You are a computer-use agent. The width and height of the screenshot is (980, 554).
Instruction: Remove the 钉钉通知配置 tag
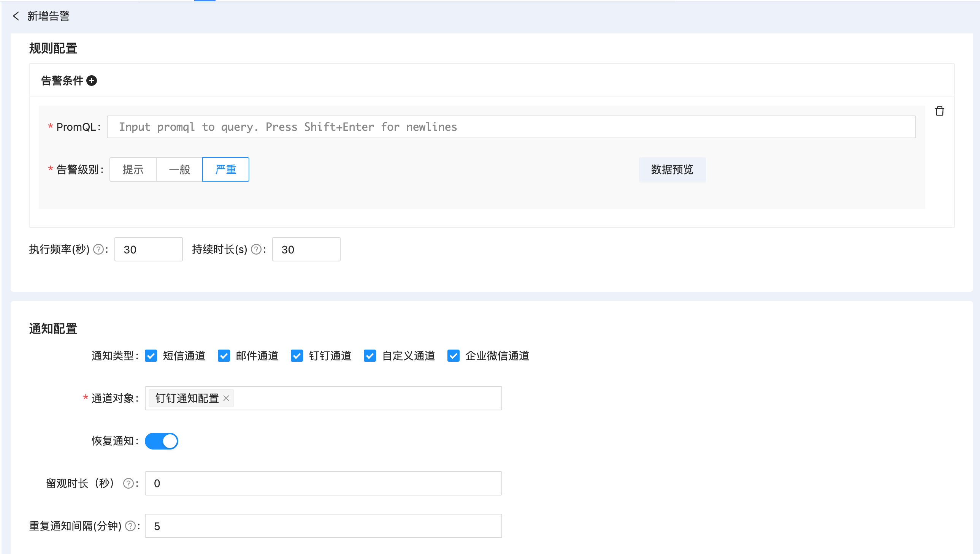click(226, 398)
